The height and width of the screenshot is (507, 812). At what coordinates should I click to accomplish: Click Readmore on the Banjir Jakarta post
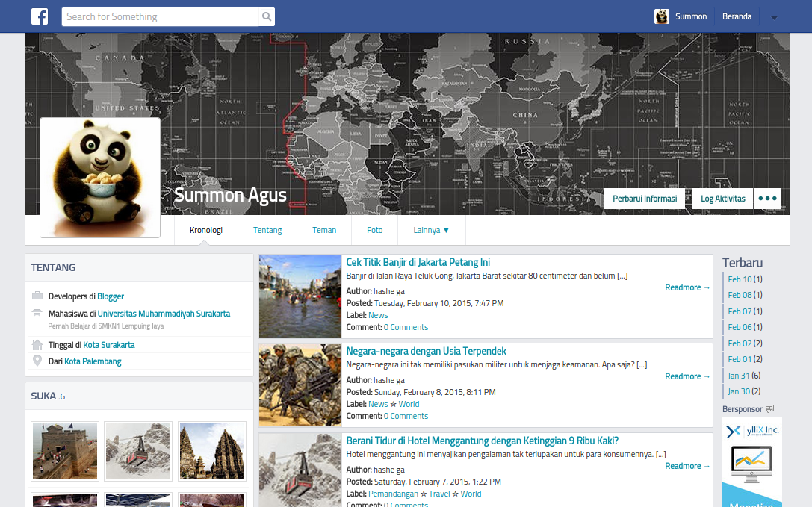687,287
